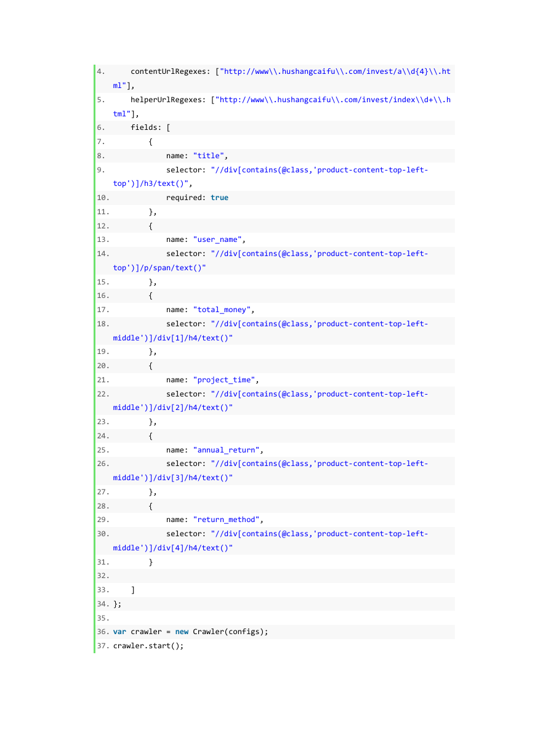This screenshot has height=756, width=535.
Task: Click the div[1]/h4/text() selector string
Action: click(271, 331)
